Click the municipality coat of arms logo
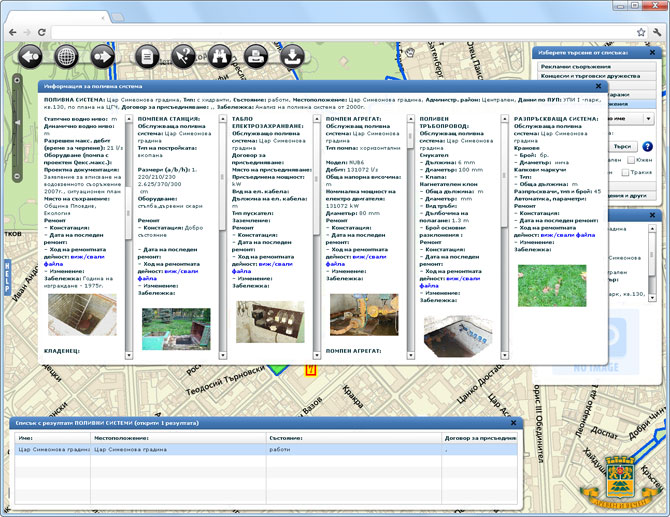 coord(618,481)
